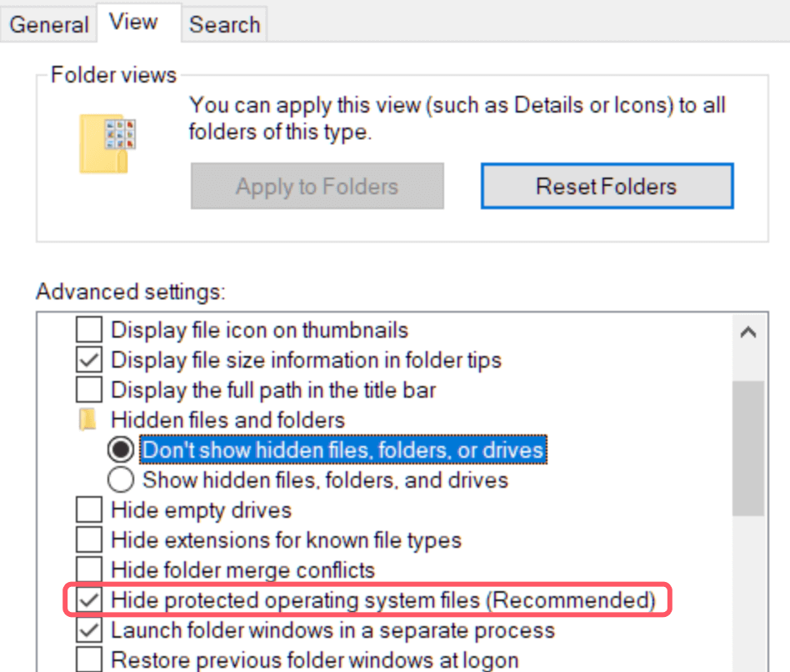Select Don't show hidden files, folders, or drives
This screenshot has height=672, width=790.
coord(120,449)
